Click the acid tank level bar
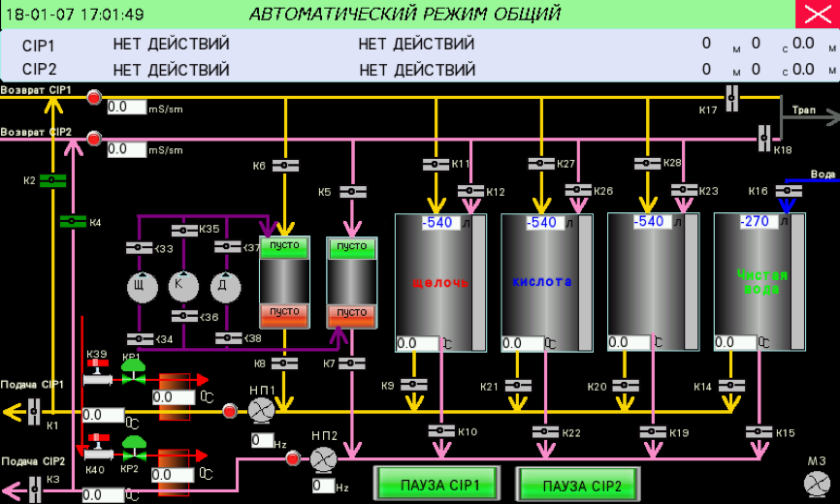 point(586,282)
